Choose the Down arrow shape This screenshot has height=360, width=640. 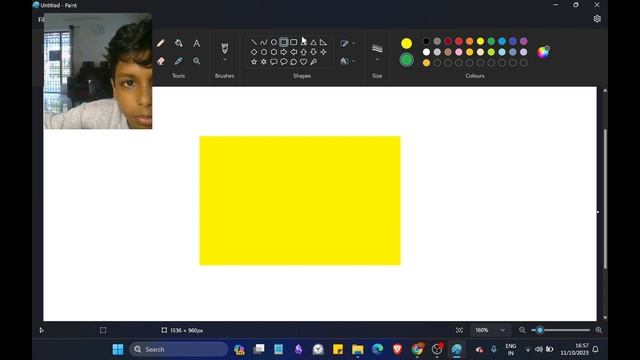313,52
